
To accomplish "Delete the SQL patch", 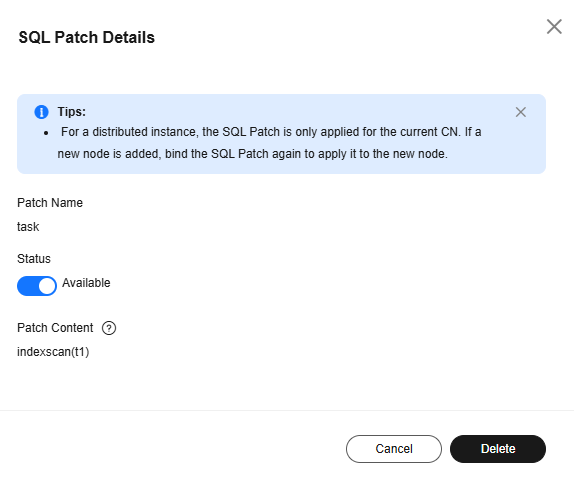I will tap(498, 449).
